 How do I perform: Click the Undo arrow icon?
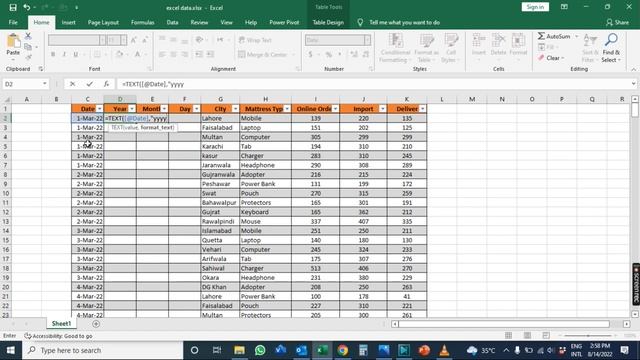point(27,7)
